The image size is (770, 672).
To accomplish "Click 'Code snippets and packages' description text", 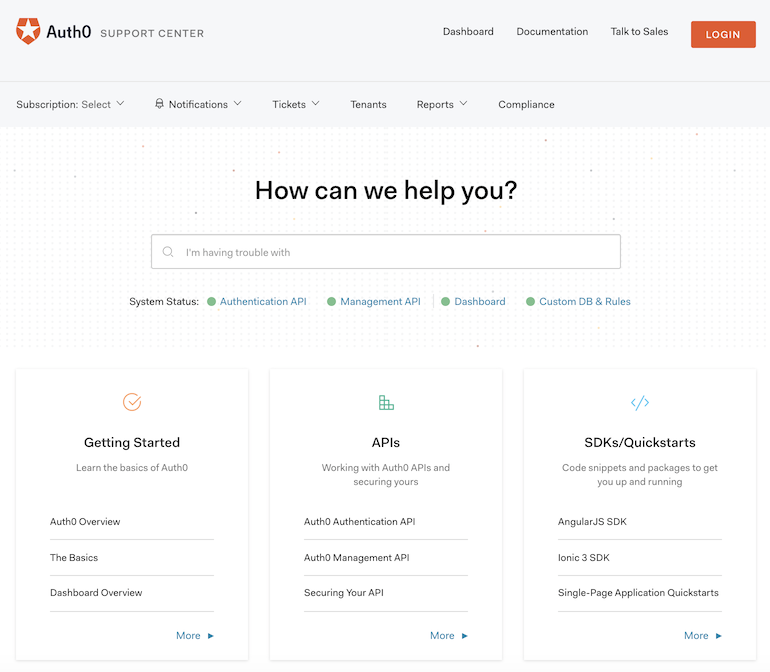I will (x=639, y=475).
